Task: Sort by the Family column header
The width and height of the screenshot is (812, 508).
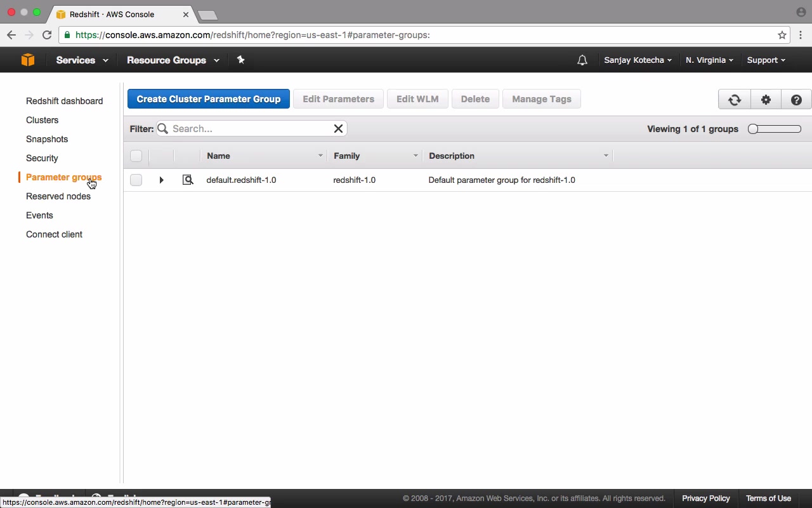Action: pos(375,156)
